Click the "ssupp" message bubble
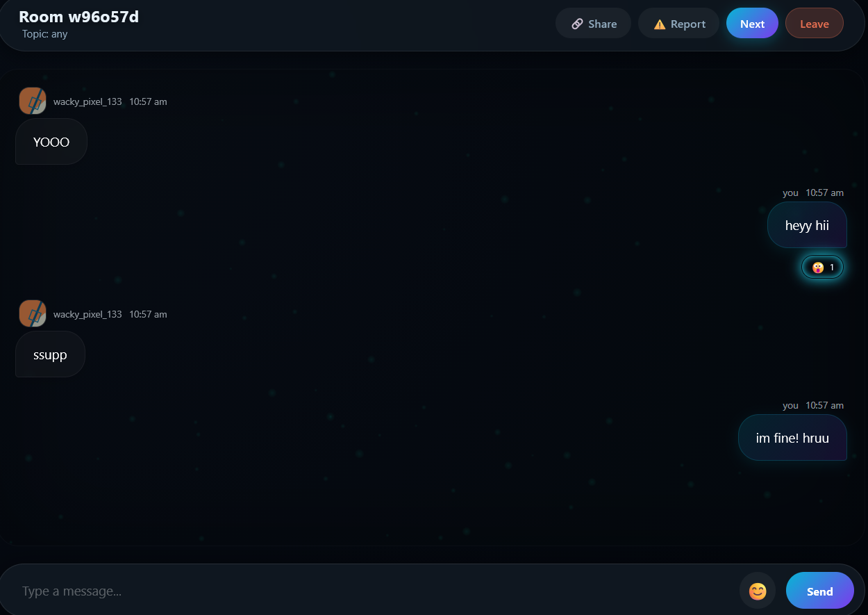868x615 pixels. pos(49,354)
